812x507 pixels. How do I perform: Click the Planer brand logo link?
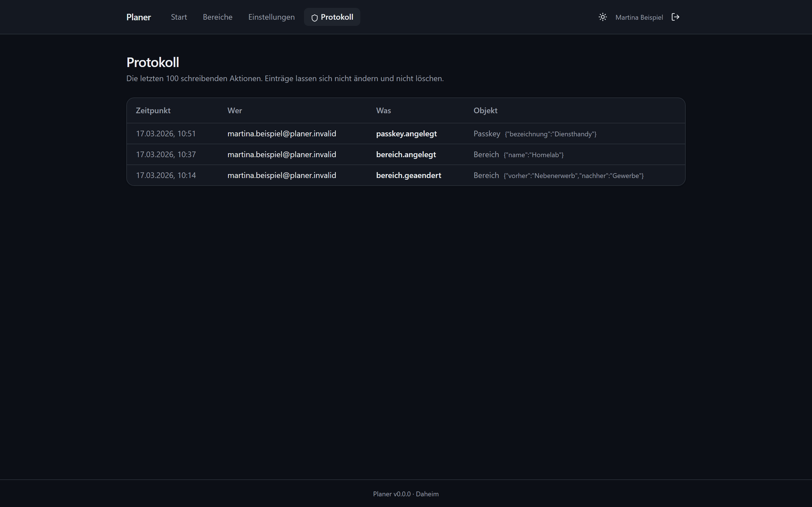pyautogui.click(x=139, y=17)
